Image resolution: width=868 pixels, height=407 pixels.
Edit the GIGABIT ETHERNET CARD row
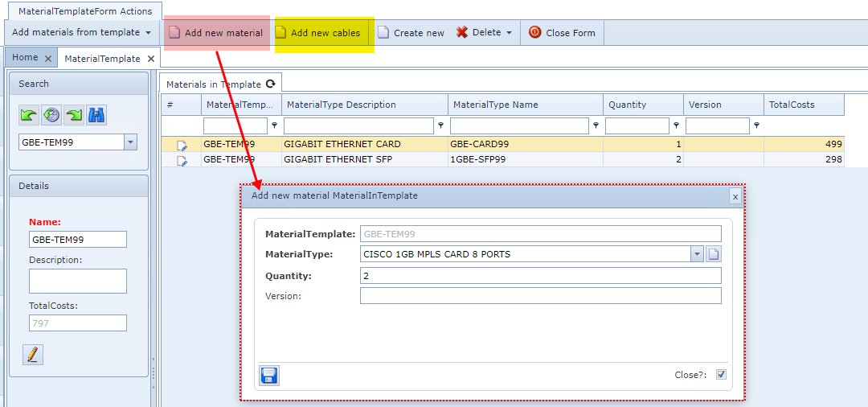(x=182, y=146)
